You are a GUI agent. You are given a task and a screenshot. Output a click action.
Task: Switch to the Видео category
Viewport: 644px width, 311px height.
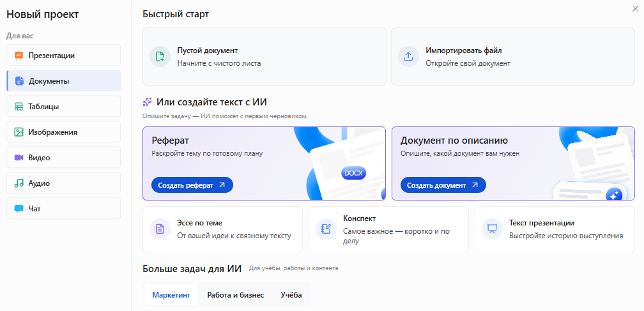[64, 158]
